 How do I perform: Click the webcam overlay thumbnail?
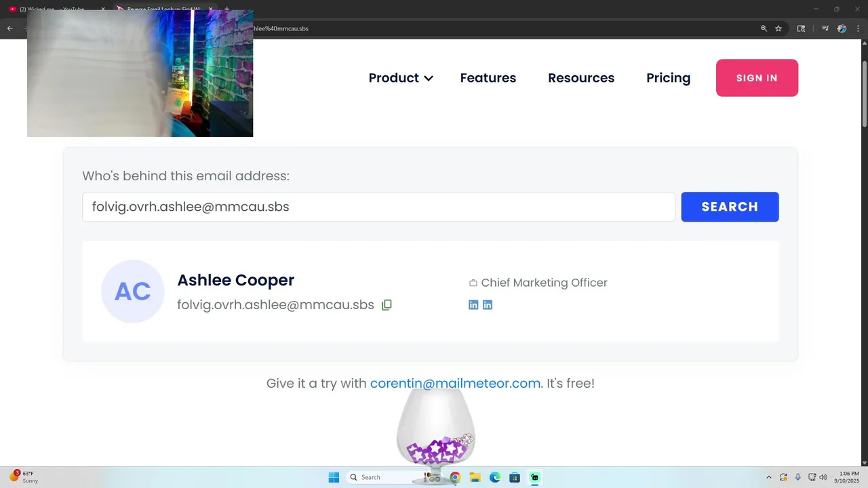(140, 73)
